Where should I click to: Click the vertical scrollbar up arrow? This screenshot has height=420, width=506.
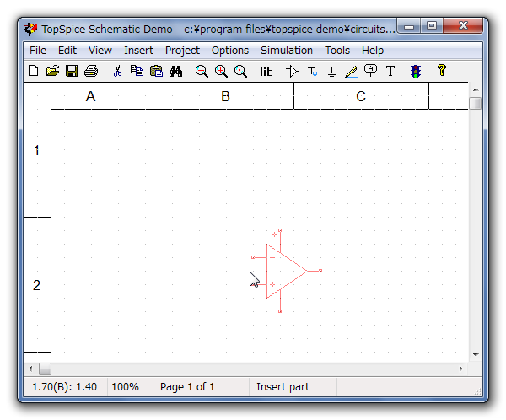pos(476,89)
